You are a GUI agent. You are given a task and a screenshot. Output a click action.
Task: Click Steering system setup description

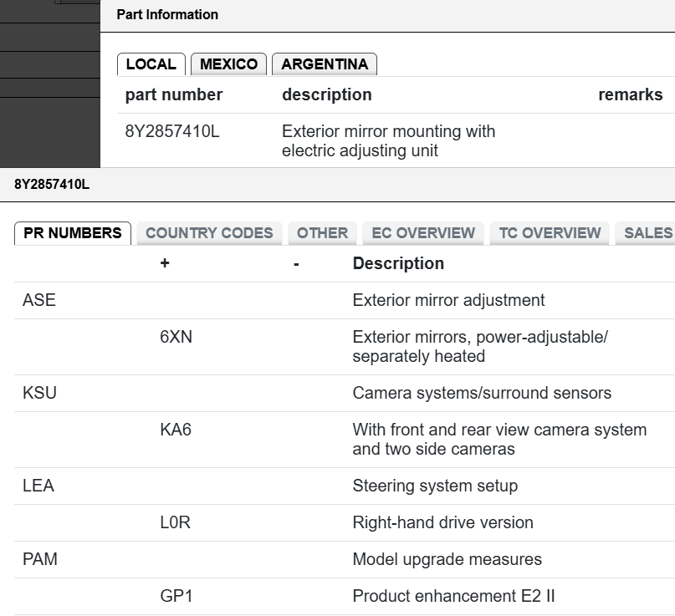(435, 486)
